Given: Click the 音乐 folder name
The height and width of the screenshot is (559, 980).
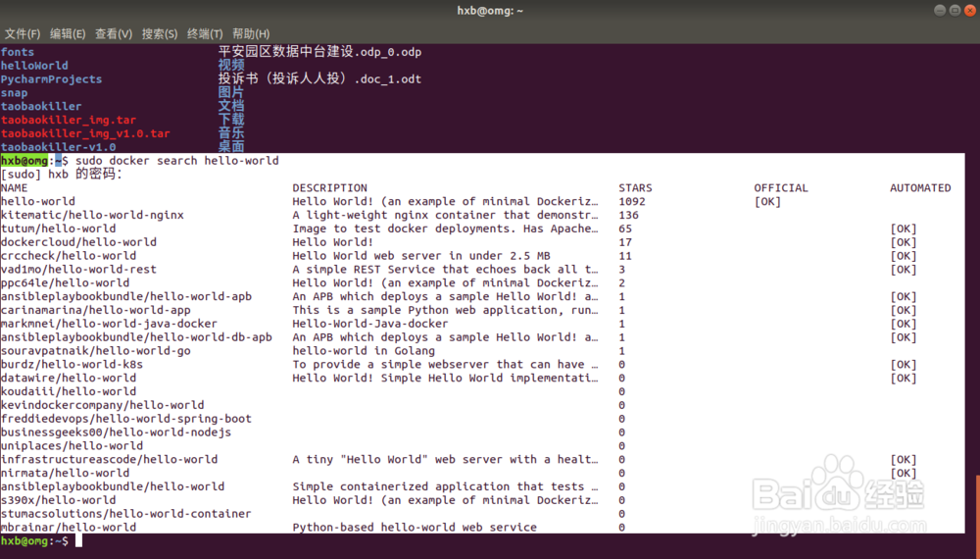Looking at the screenshot, I should pyautogui.click(x=231, y=133).
